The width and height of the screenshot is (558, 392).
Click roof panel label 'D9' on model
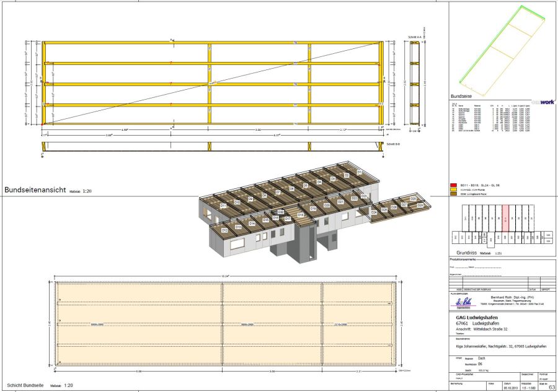pos(250,199)
